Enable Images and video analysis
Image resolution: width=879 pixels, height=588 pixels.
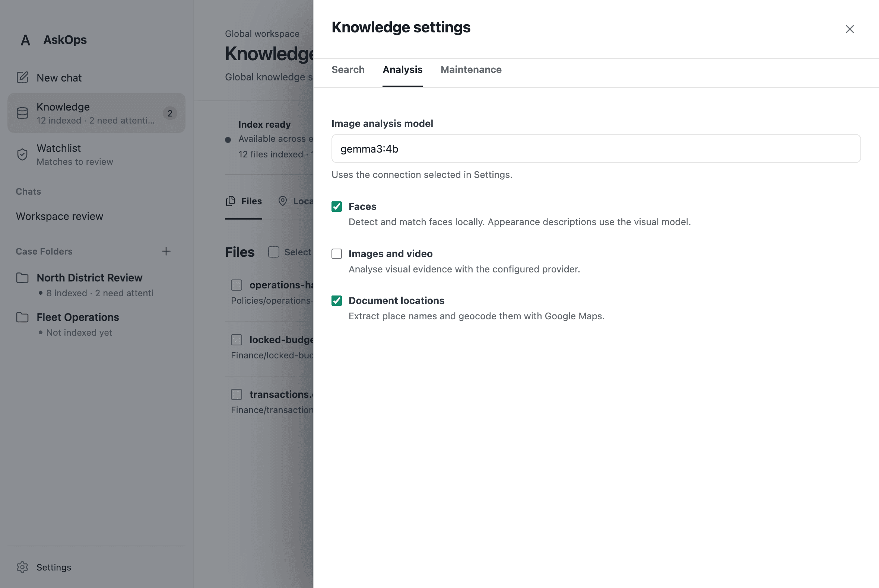337,254
